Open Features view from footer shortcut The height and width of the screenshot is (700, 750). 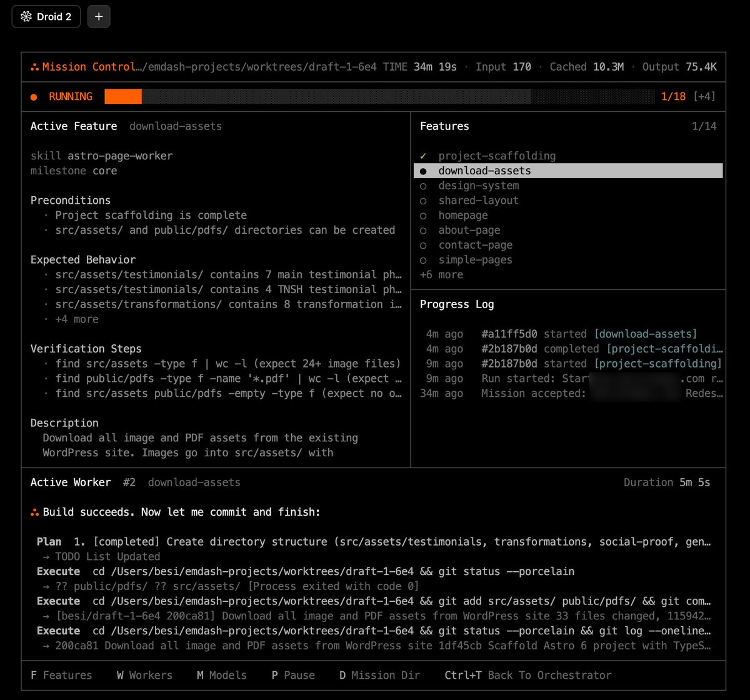(x=61, y=676)
